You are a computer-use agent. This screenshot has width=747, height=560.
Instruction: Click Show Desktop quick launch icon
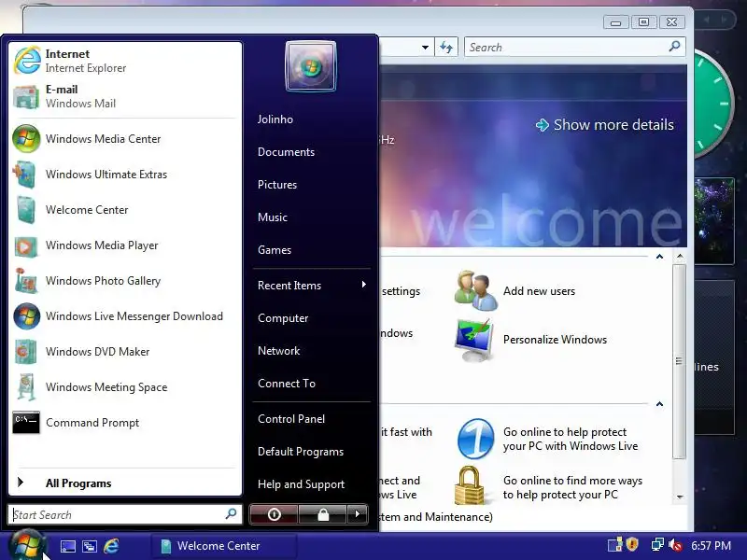tap(67, 546)
